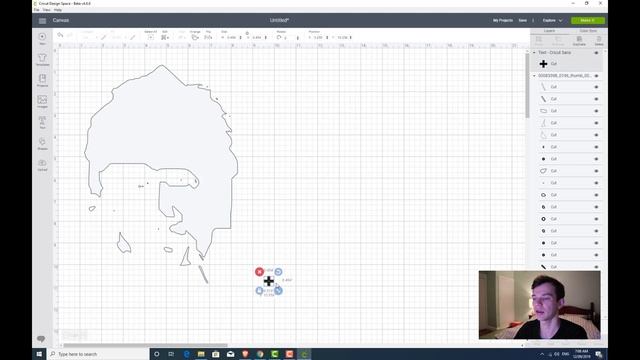Click the Delete icon in Layers panel

[599, 40]
